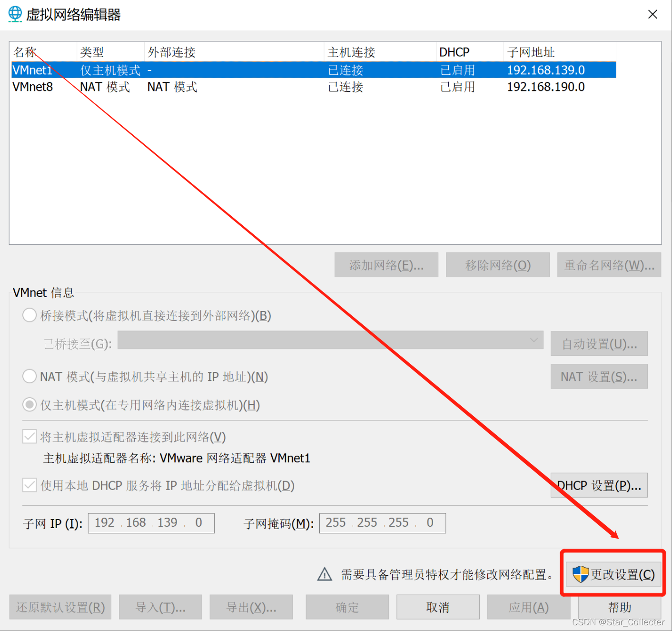
Task: Click the 外部连接 column header
Action: click(234, 52)
